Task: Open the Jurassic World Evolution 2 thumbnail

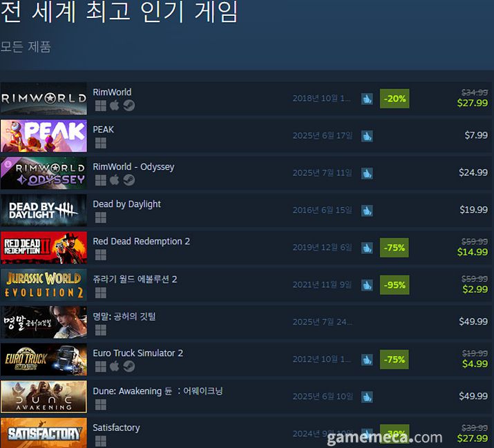Action: 44,285
